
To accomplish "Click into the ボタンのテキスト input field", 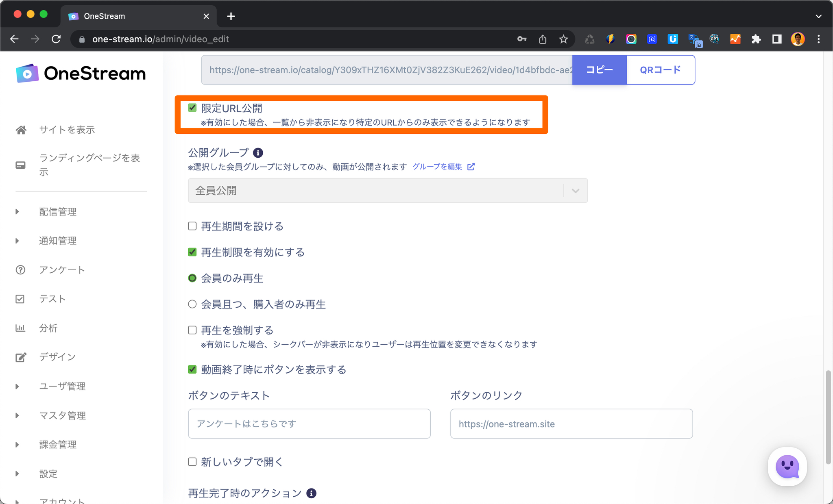I will [x=309, y=424].
